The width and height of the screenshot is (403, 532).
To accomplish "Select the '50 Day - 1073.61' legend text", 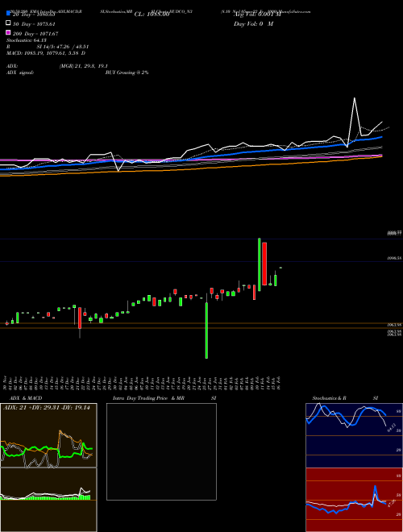I will pos(34,24).
